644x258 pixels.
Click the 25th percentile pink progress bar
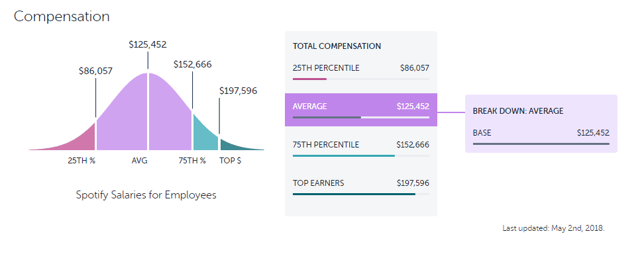click(x=309, y=79)
